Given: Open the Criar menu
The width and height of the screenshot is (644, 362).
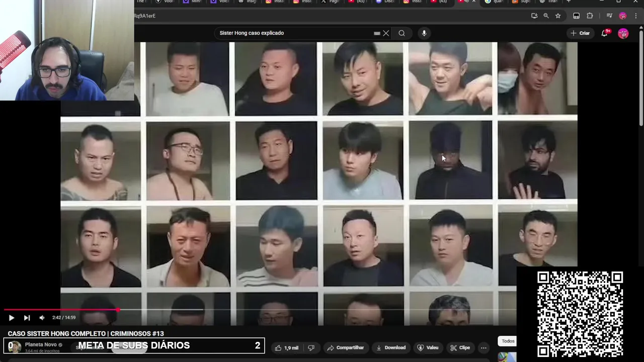Looking at the screenshot, I should click(x=580, y=33).
